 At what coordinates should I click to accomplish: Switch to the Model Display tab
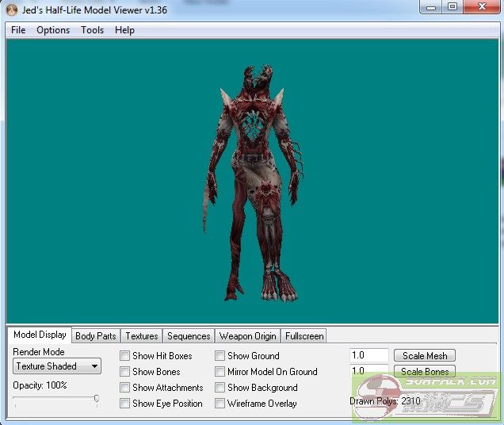(x=40, y=335)
